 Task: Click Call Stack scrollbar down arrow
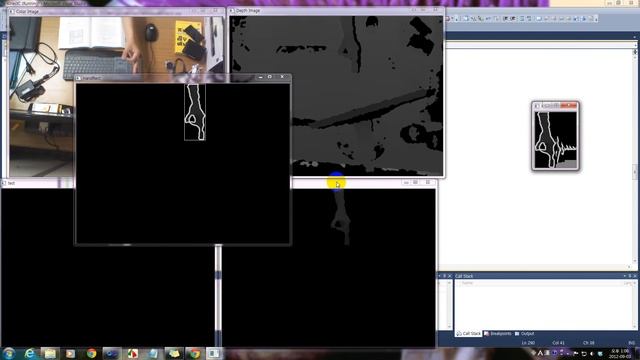click(x=635, y=327)
